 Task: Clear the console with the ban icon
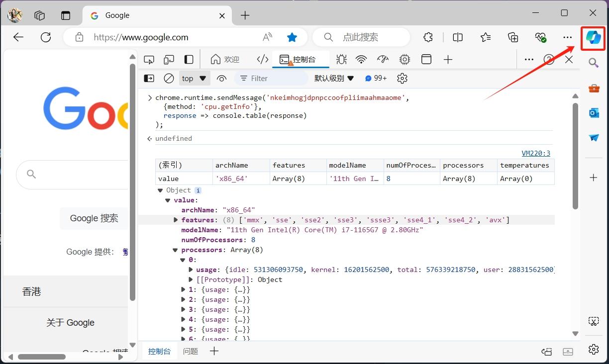(169, 79)
